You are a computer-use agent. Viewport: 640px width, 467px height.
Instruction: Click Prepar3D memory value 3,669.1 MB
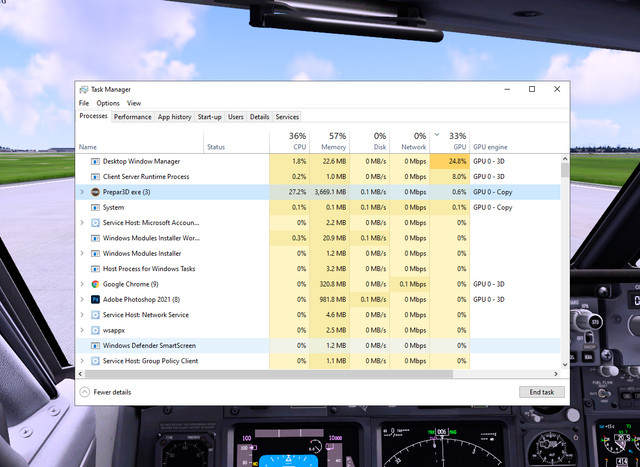[330, 192]
